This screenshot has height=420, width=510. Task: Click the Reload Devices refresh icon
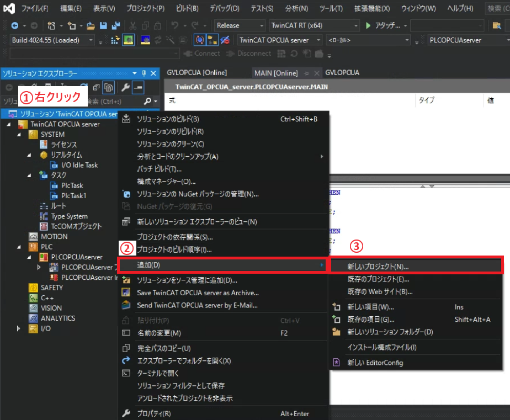[158, 40]
